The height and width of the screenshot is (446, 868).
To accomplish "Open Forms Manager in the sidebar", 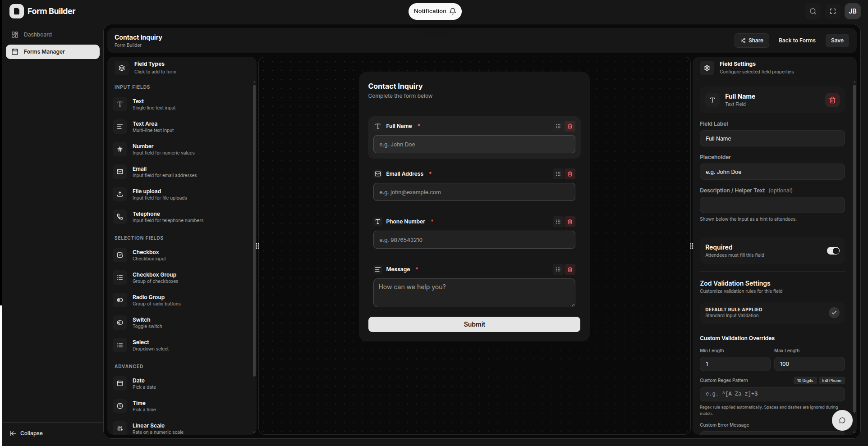I will click(53, 52).
